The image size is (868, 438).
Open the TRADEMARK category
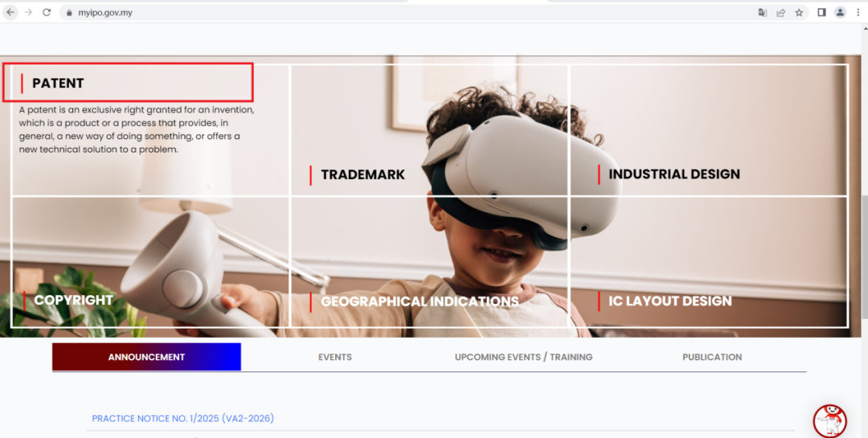[x=363, y=174]
